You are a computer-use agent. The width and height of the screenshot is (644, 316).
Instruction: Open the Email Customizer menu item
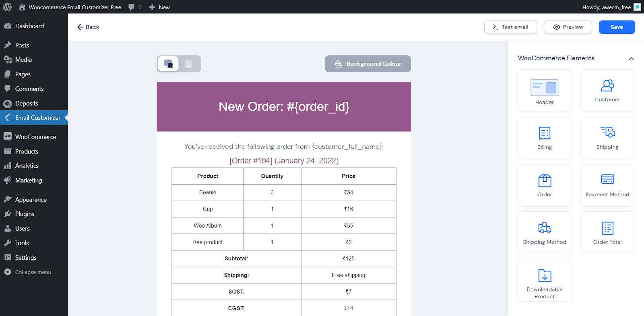pos(34,117)
